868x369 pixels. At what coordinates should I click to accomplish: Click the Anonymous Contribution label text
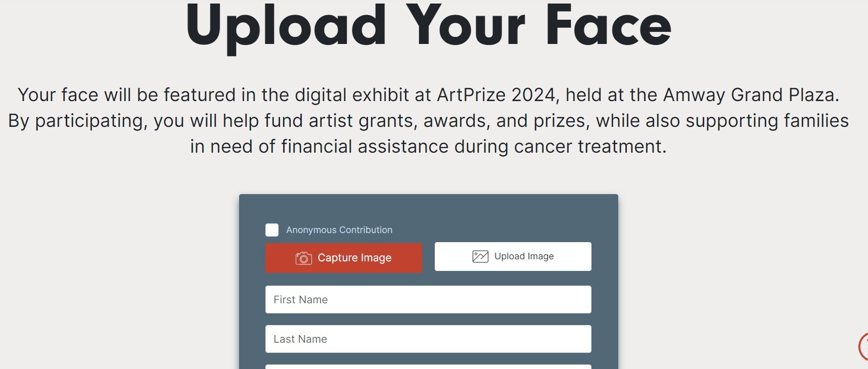[339, 230]
